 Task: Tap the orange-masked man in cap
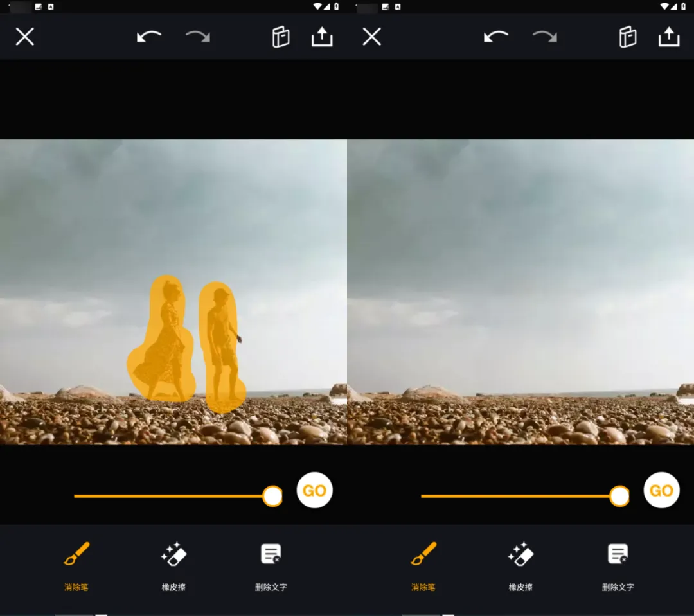[x=222, y=348]
